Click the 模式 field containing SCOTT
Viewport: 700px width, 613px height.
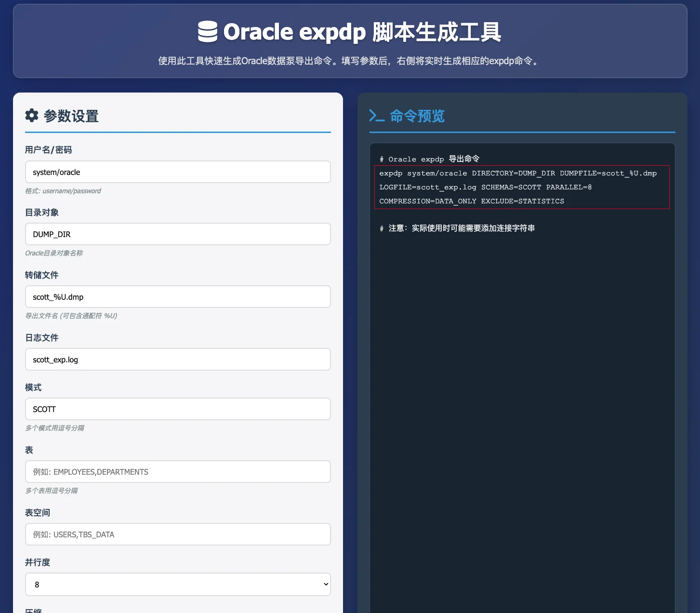pos(178,409)
